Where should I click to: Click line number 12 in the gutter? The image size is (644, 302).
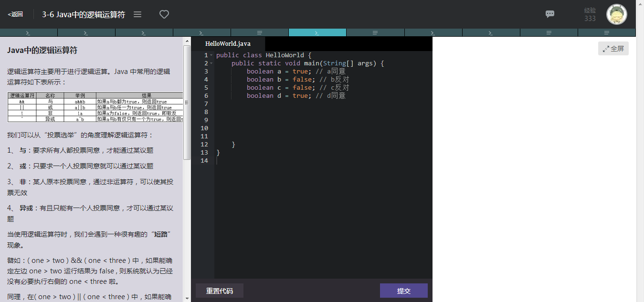coord(204,145)
